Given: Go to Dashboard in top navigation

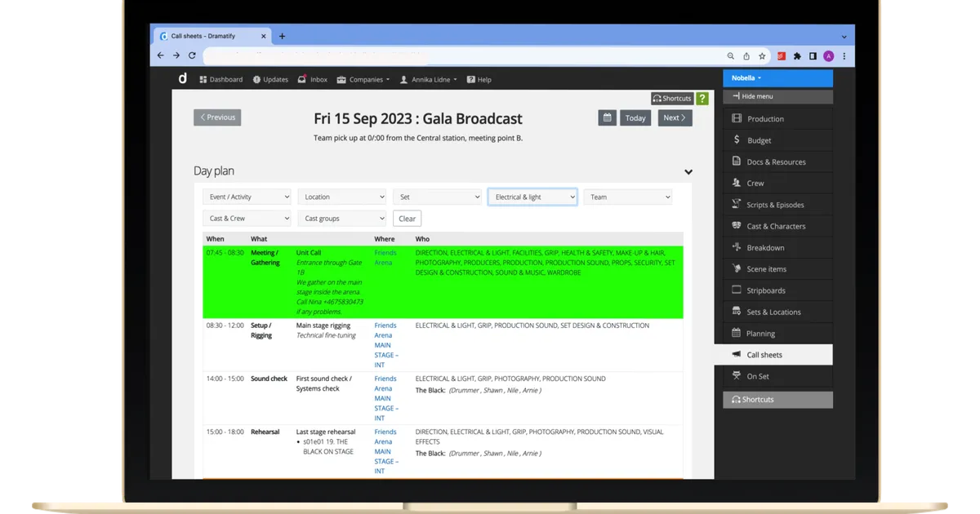Looking at the screenshot, I should tap(221, 79).
